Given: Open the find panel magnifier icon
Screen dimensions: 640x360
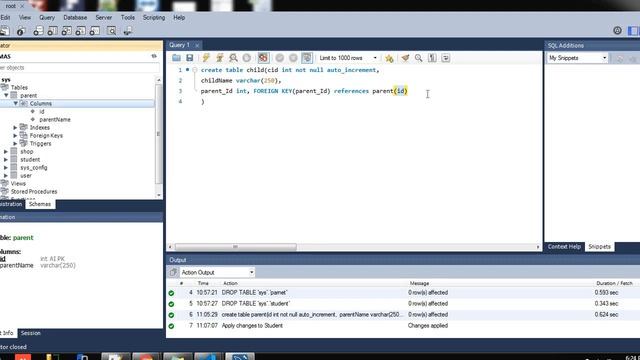Looking at the screenshot, I should click(418, 58).
